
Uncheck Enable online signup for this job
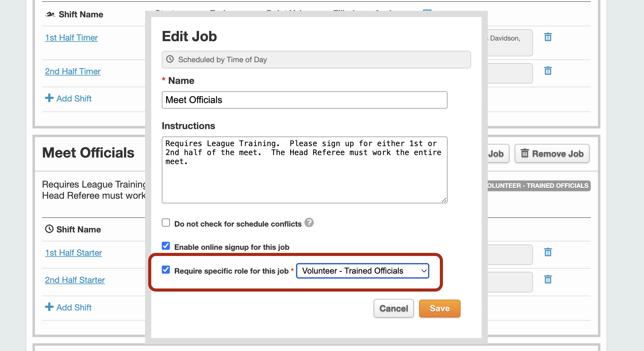pyautogui.click(x=166, y=246)
